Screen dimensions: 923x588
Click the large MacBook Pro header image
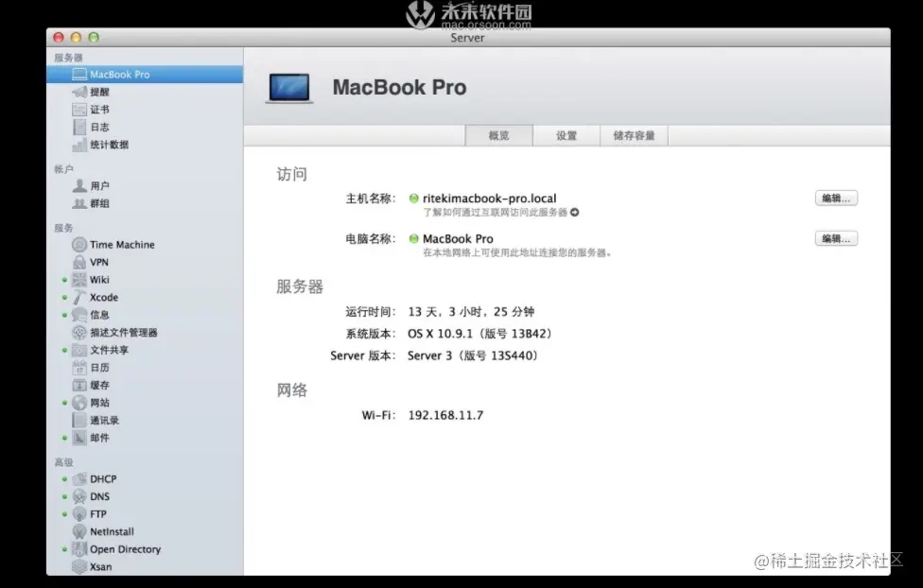point(289,88)
